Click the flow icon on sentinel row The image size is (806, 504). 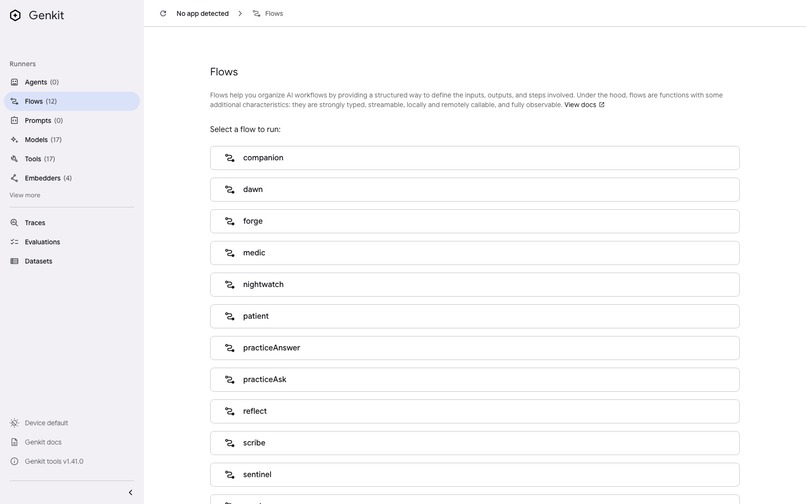pos(230,475)
